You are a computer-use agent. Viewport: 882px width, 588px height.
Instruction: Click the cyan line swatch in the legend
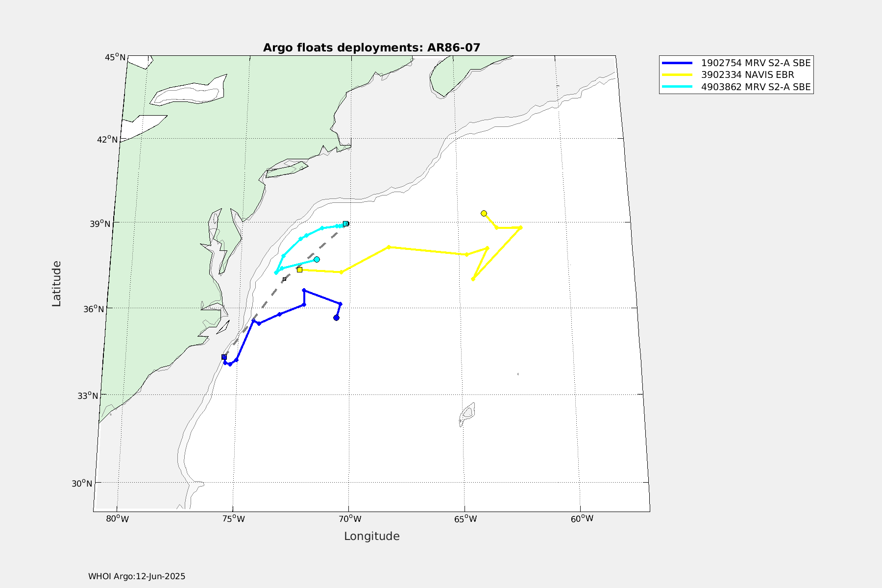(677, 87)
